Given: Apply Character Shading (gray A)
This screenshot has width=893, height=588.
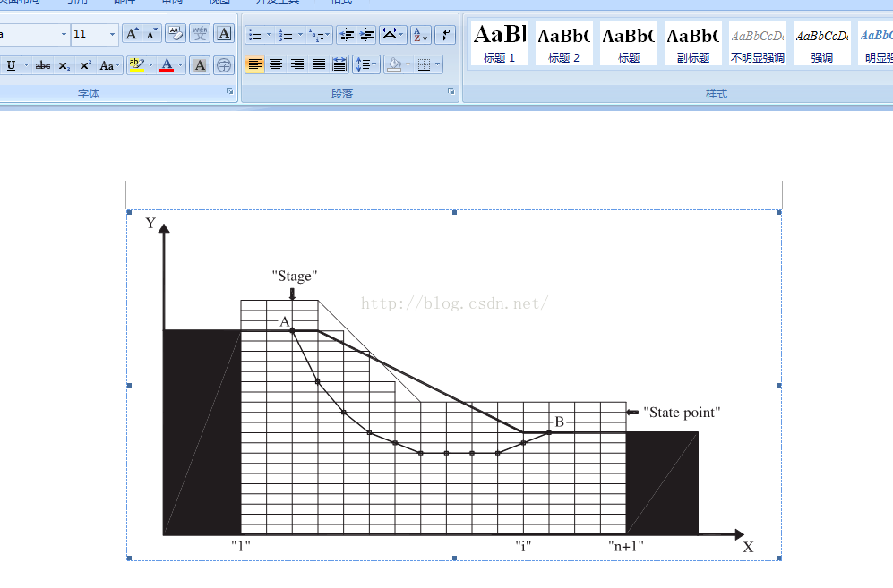Looking at the screenshot, I should click(x=200, y=65).
